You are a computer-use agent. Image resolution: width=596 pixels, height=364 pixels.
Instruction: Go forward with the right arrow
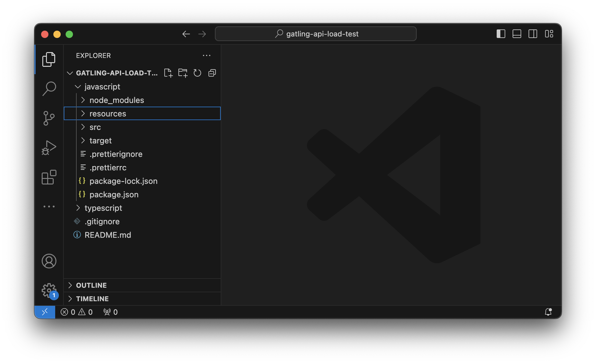click(202, 34)
